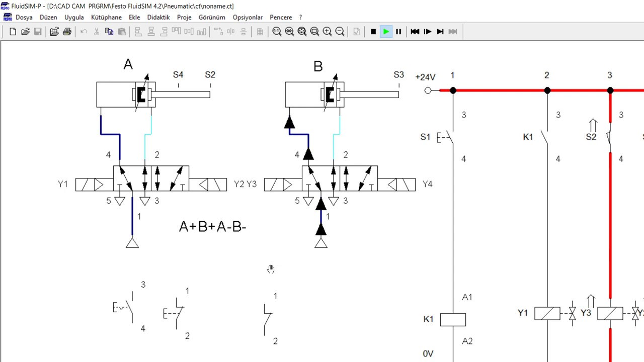
Task: Zoom out of the circuit
Action: pyautogui.click(x=340, y=31)
